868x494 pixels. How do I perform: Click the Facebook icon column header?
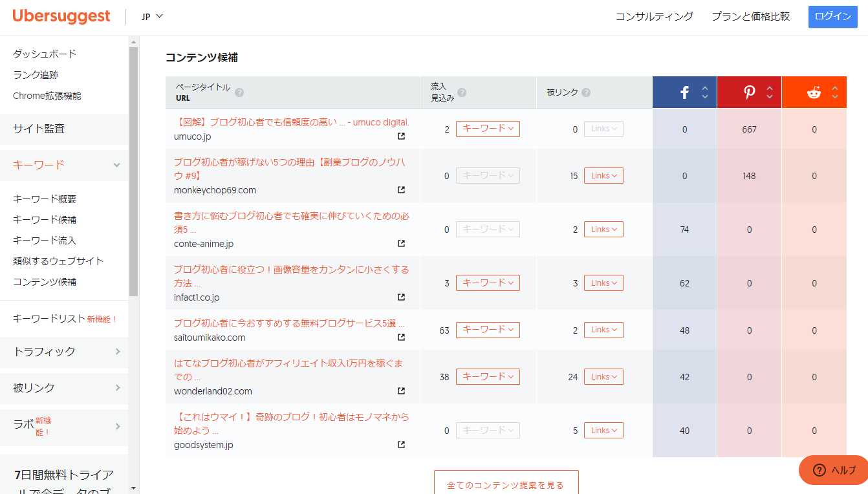point(685,92)
